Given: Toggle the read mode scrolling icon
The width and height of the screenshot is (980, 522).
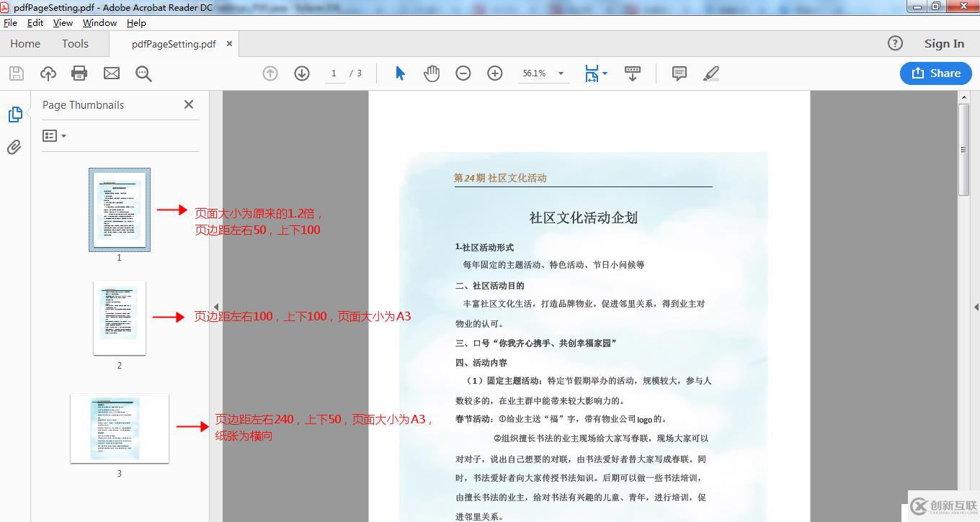Looking at the screenshot, I should pos(633,73).
